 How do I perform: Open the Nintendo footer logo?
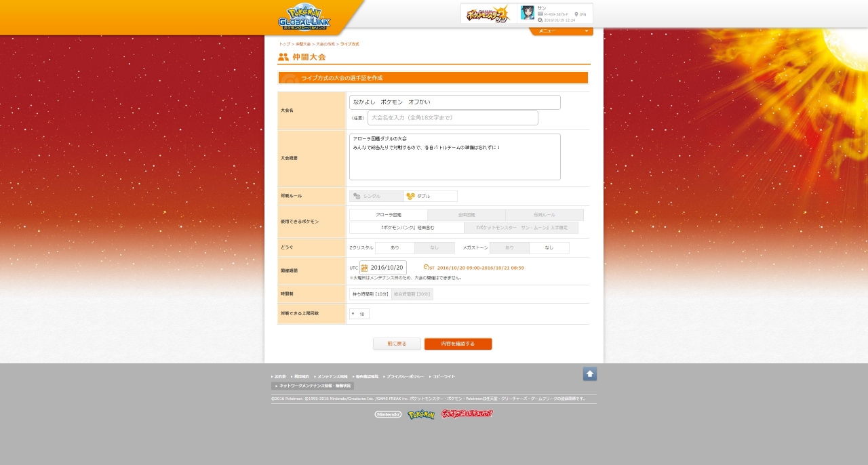click(388, 414)
